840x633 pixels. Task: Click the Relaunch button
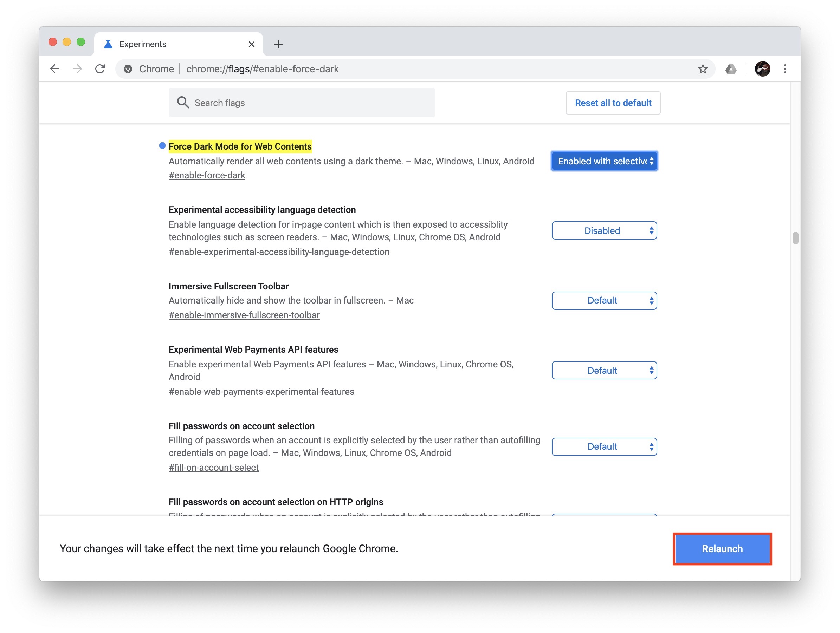point(722,549)
